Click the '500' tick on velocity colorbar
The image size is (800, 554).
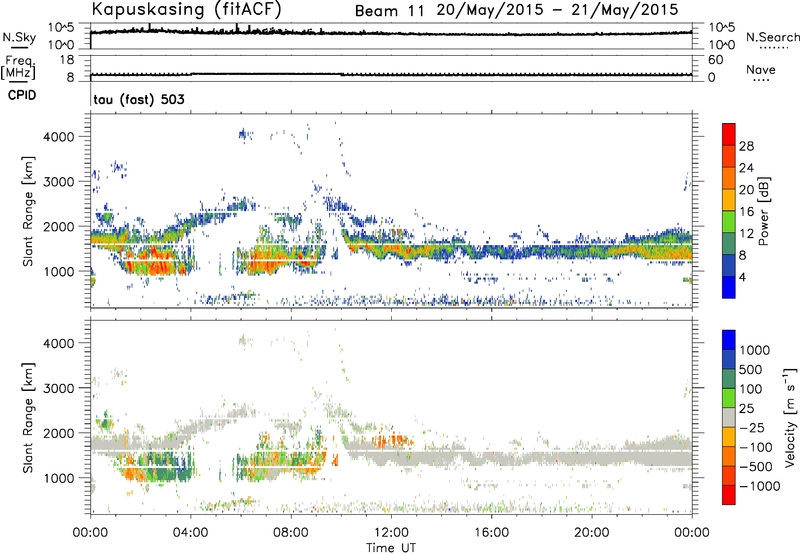click(753, 370)
